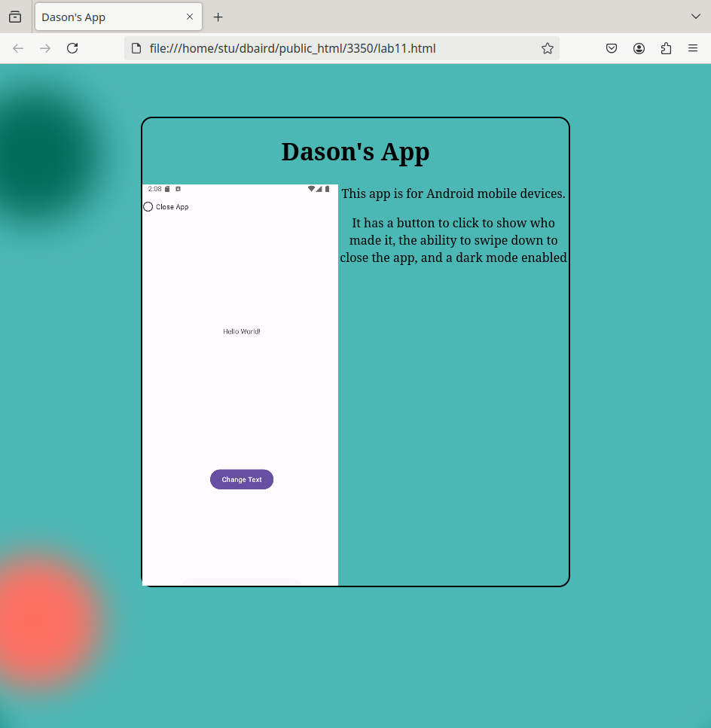Open the Firefox account menu
The height and width of the screenshot is (728, 711).
(x=639, y=48)
